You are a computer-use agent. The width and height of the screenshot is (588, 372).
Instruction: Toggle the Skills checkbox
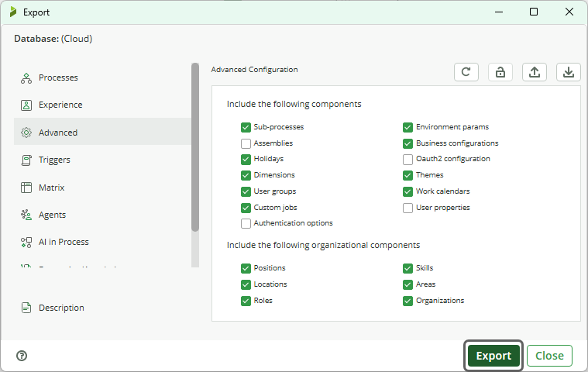click(407, 268)
